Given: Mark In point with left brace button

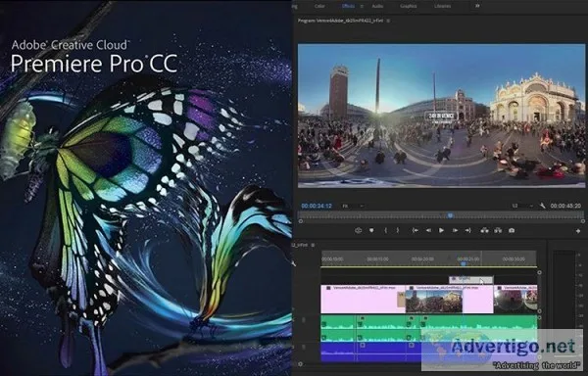Looking at the screenshot, I should [385, 231].
